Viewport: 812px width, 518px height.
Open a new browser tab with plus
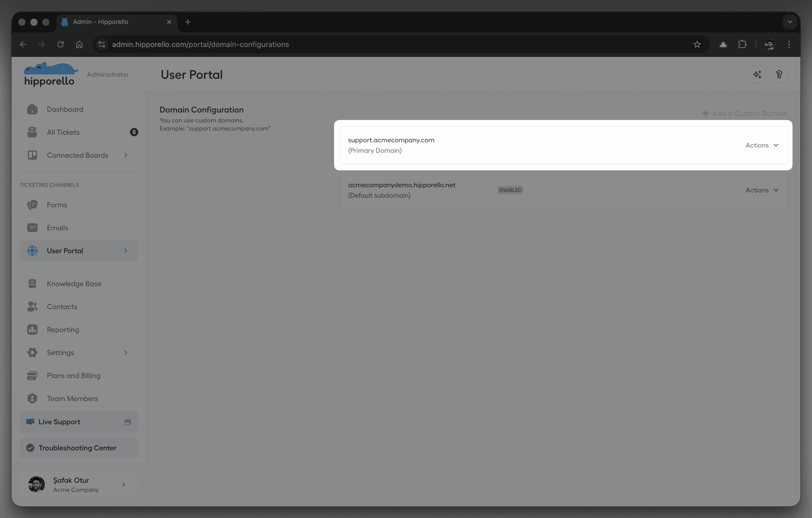click(188, 22)
